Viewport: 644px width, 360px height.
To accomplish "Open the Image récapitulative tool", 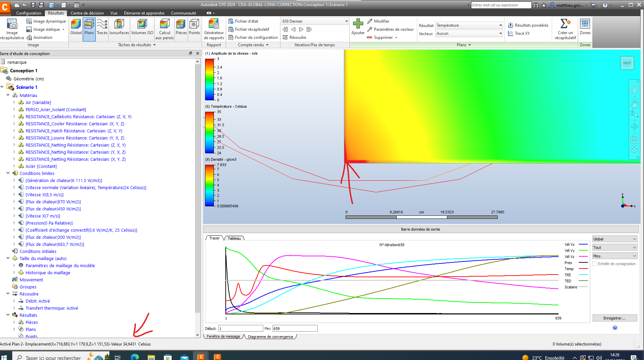I will [12, 29].
